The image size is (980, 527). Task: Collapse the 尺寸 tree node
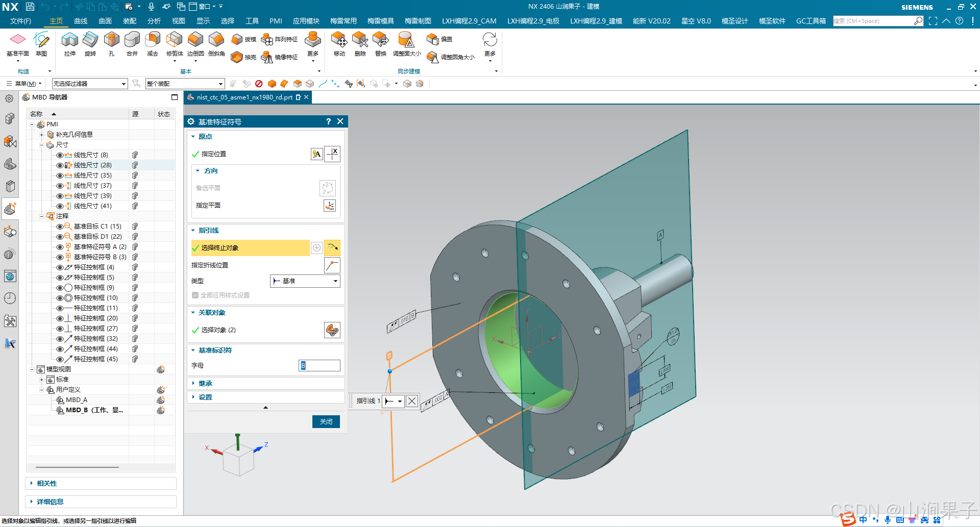pyautogui.click(x=42, y=145)
